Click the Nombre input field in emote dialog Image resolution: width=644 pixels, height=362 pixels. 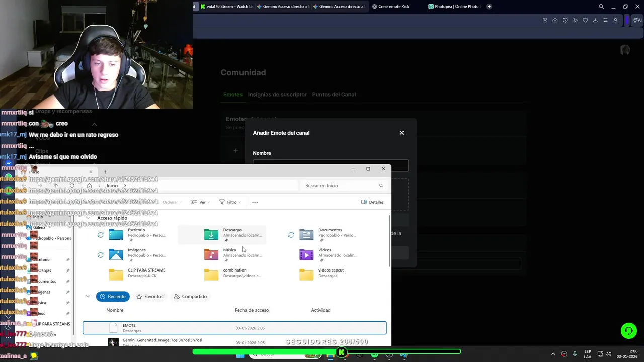click(x=331, y=165)
